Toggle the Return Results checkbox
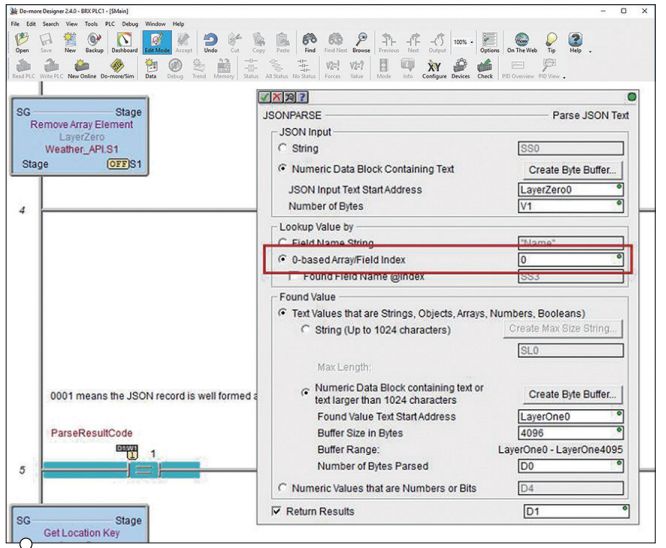The height and width of the screenshot is (548, 666). (x=276, y=511)
